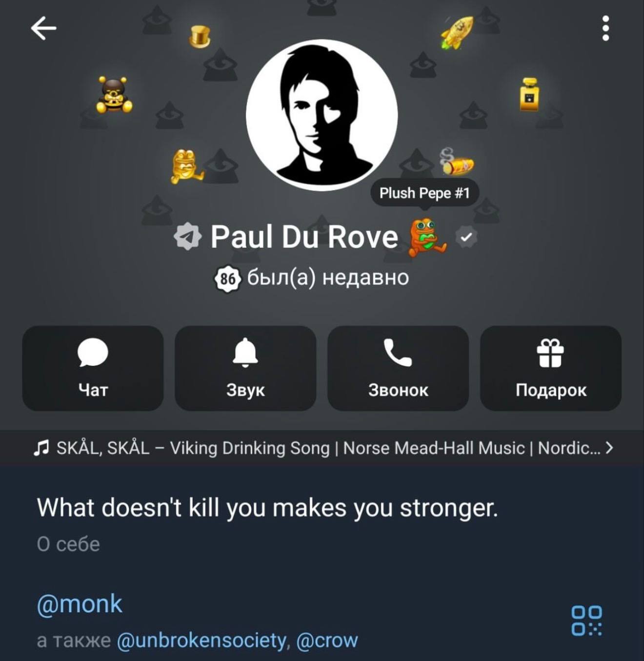The width and height of the screenshot is (644, 661).
Task: Tap the golden cigar gift
Action: pyautogui.click(x=457, y=162)
